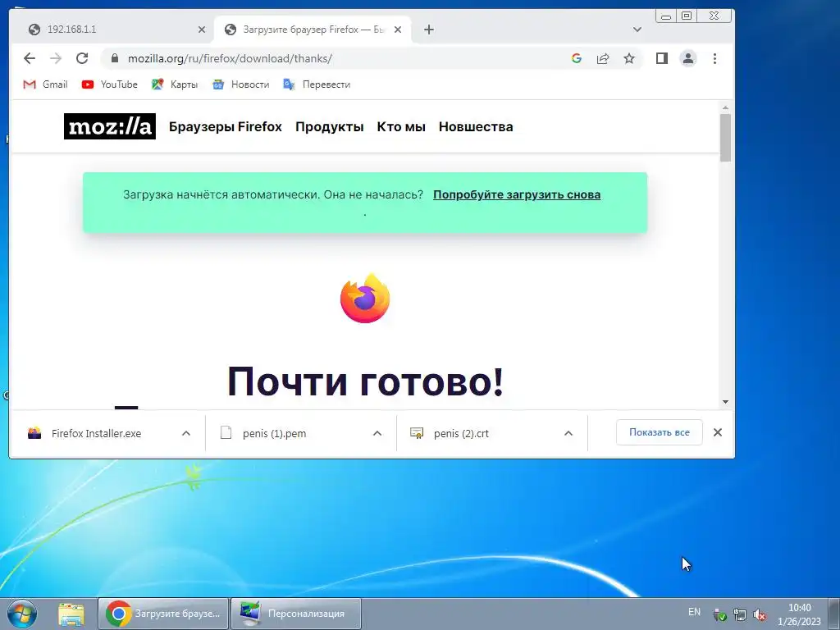Open the Браузеры Firefox menu
Viewport: 840px width, 630px height.
[x=226, y=127]
